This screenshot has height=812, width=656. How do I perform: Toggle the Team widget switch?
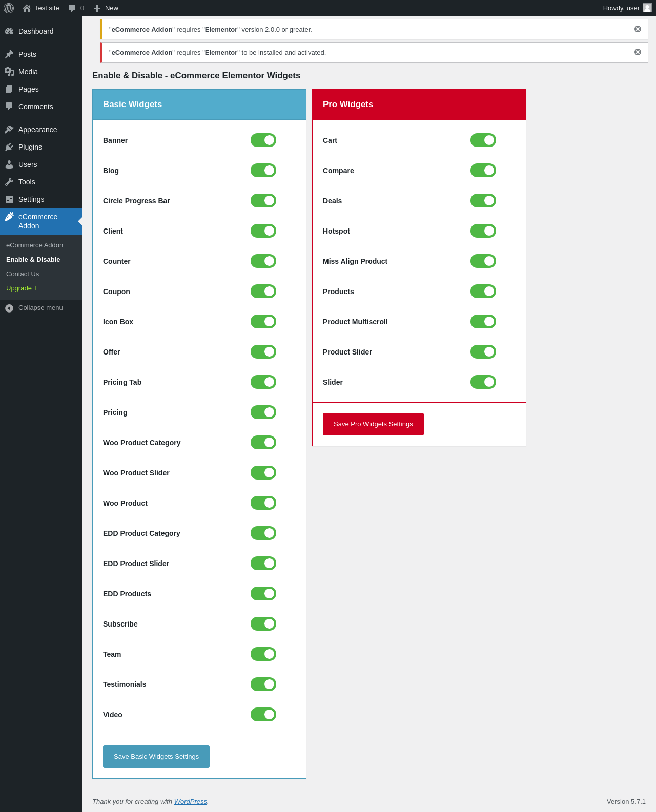pos(263,654)
